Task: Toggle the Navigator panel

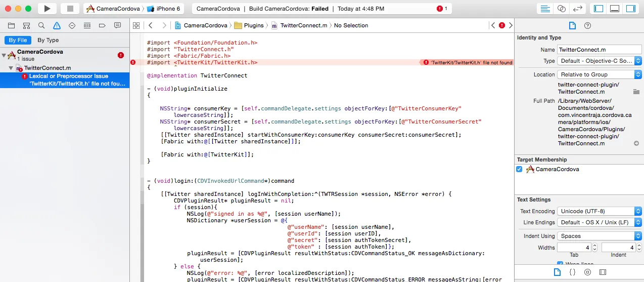Action: (x=599, y=9)
